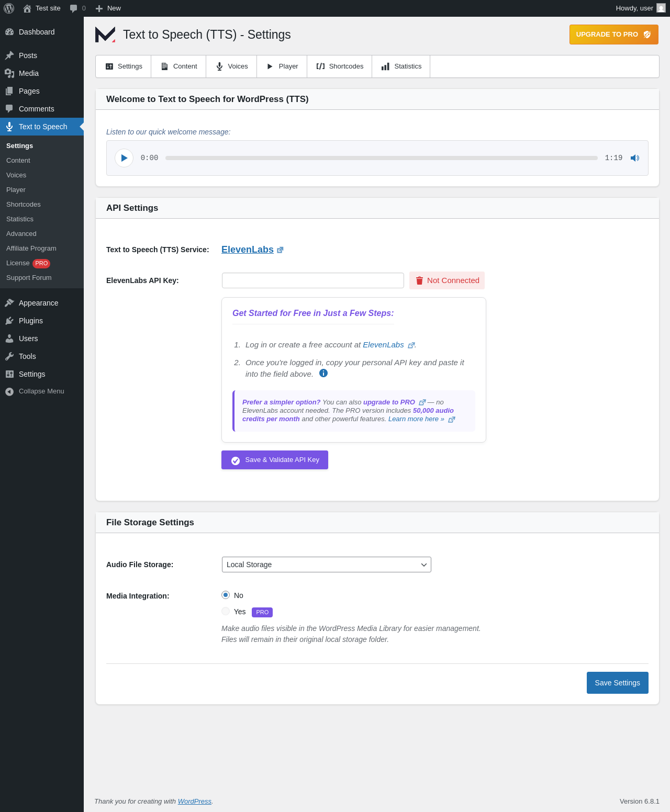Screen dimensions: 670x812
Task: Select the Yes PRO radio option
Action: 226,611
